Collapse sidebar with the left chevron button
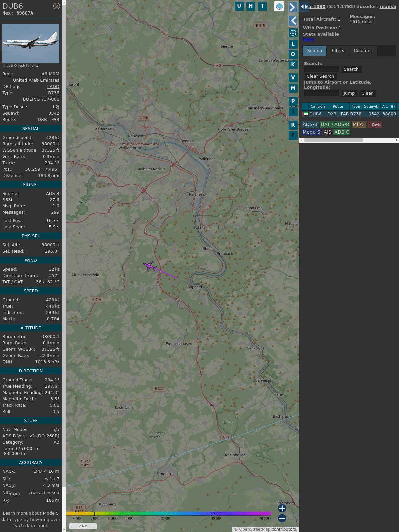Image resolution: width=399 pixels, height=532 pixels. tap(293, 21)
